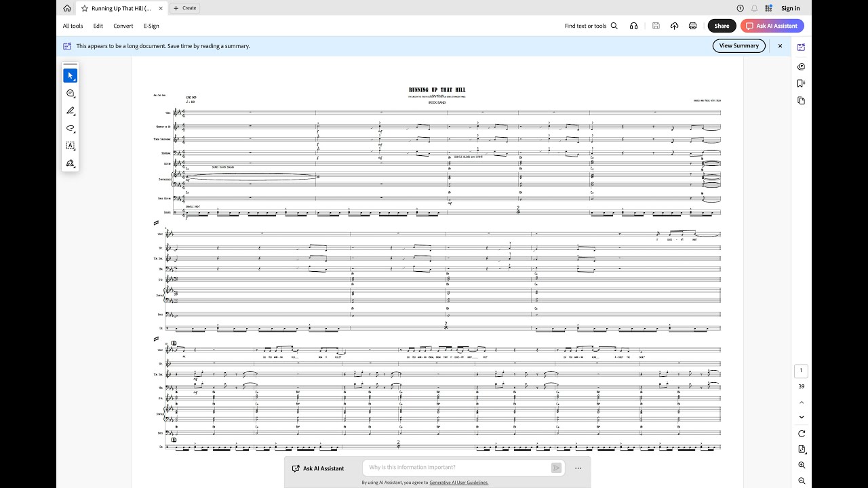Star the Running Up That Hill document

(85, 8)
